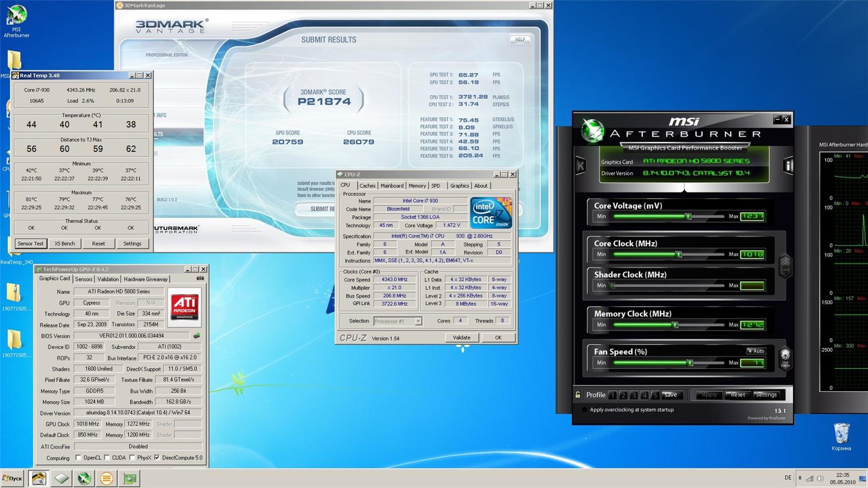Click the GPU-Z BIOS save chip icon
The image size is (868, 488).
(x=196, y=336)
